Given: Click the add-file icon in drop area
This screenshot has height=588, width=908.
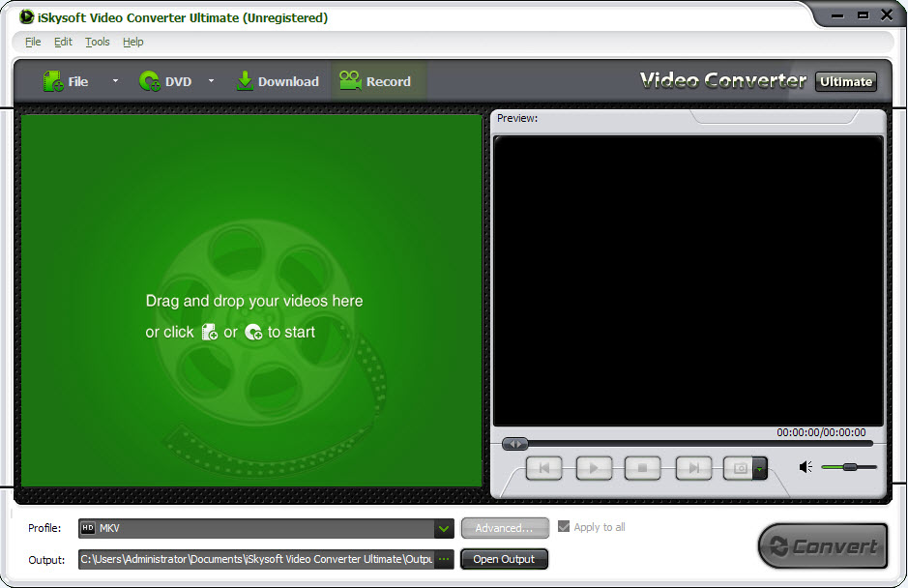Looking at the screenshot, I should [209, 332].
